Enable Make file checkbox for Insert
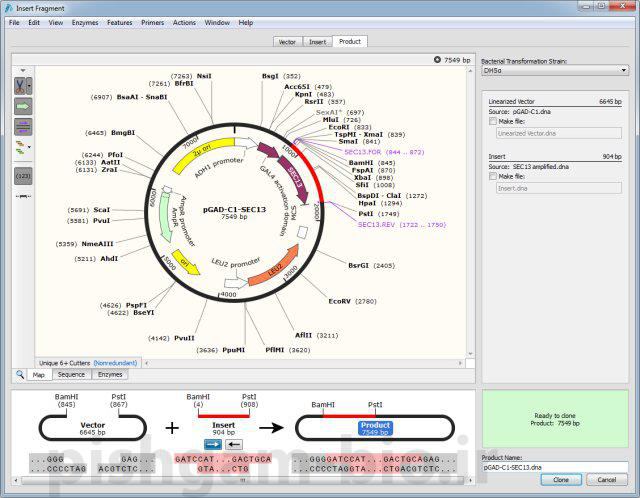The image size is (640, 498). click(x=493, y=176)
